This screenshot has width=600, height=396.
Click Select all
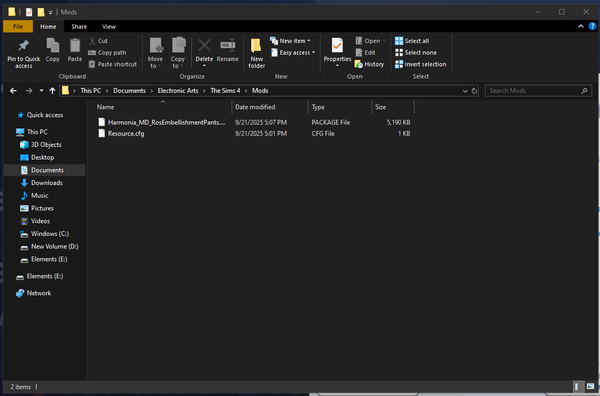coord(412,41)
